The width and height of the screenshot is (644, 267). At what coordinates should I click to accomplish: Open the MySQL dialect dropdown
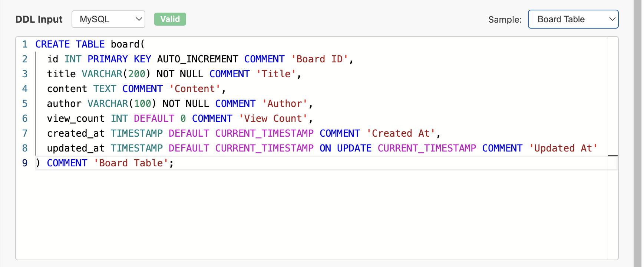click(108, 19)
